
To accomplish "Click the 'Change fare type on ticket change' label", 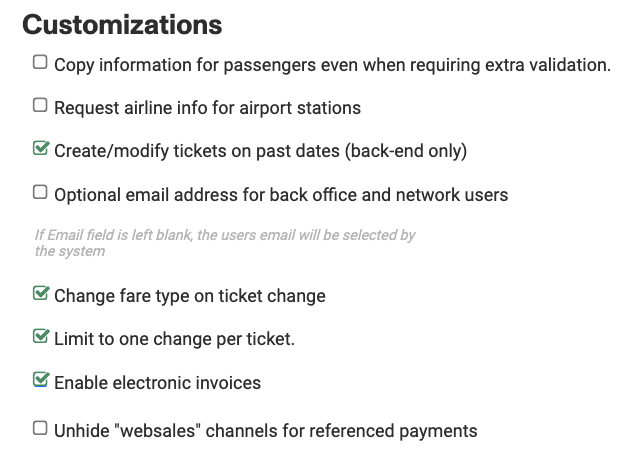I will point(189,296).
